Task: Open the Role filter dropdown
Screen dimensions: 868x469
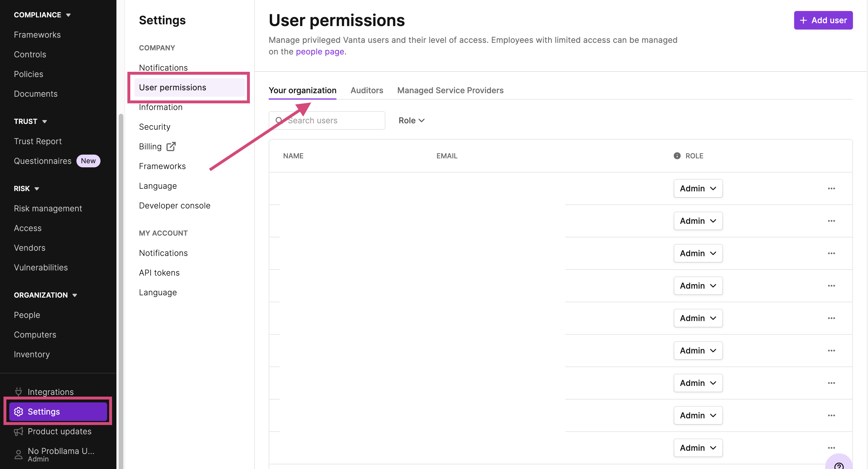Action: (x=411, y=120)
